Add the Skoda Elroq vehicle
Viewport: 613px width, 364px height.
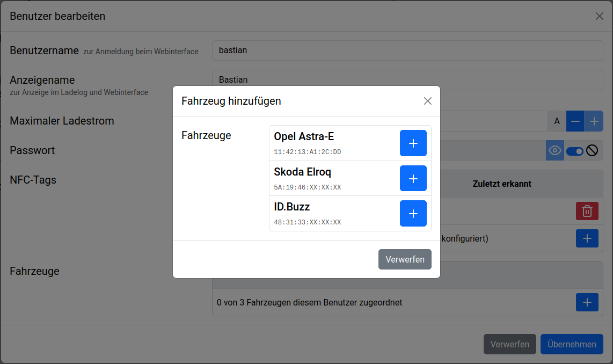[413, 178]
